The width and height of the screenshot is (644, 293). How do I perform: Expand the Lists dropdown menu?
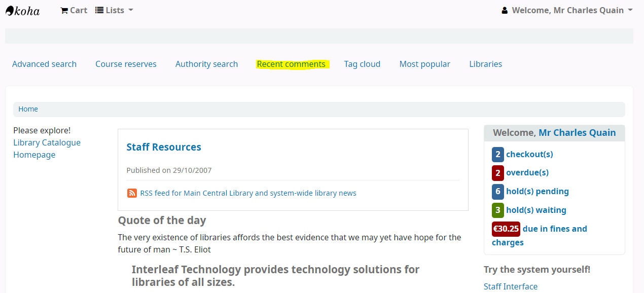pyautogui.click(x=114, y=10)
